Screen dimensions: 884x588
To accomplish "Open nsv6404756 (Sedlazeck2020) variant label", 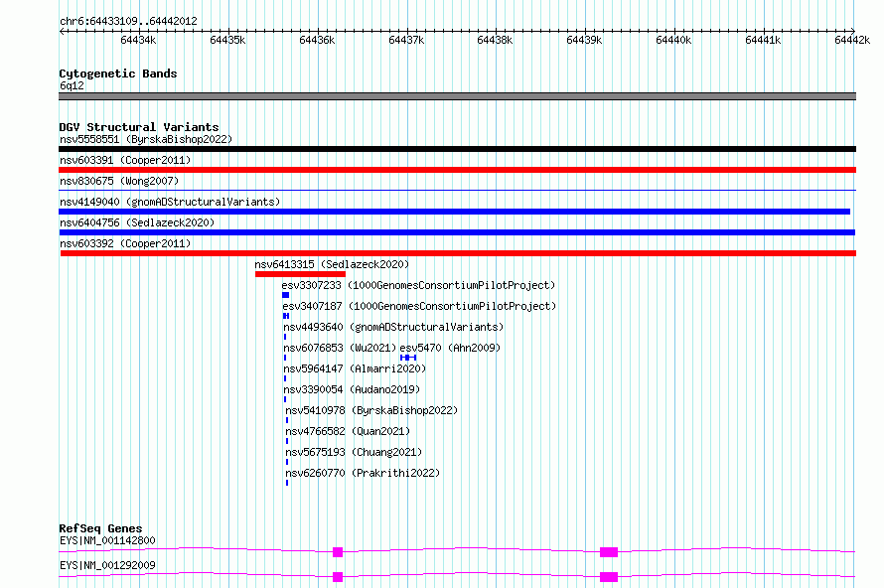I will coord(137,222).
